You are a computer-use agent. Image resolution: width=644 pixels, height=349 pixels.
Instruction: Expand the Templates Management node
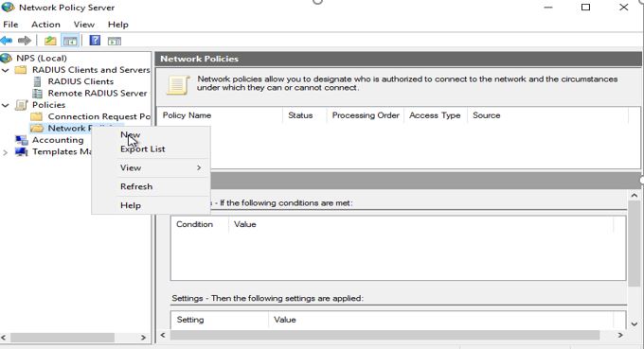[6, 152]
